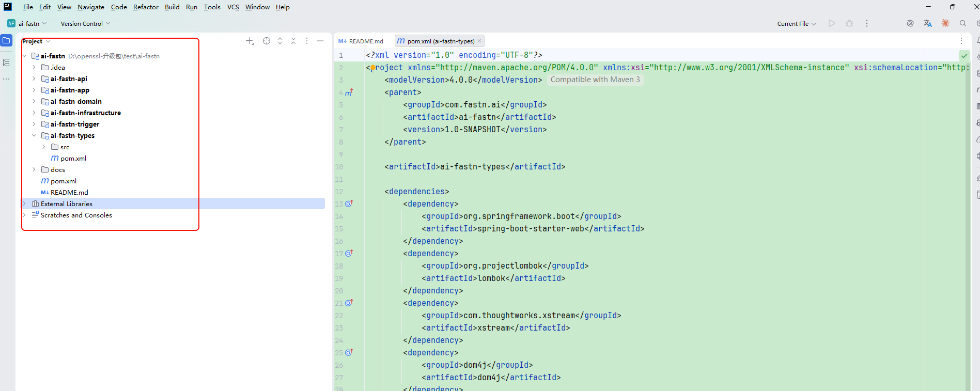The height and width of the screenshot is (391, 980).
Task: Switch to the README.md editor tab
Action: [361, 41]
